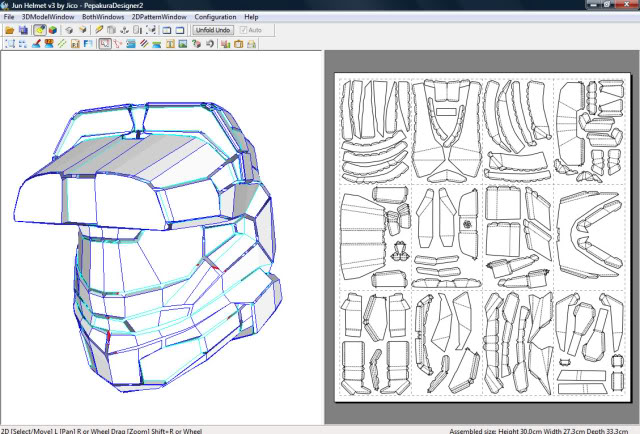This screenshot has height=434, width=640.
Task: Click the printer icon in second toolbar
Action: (251, 44)
